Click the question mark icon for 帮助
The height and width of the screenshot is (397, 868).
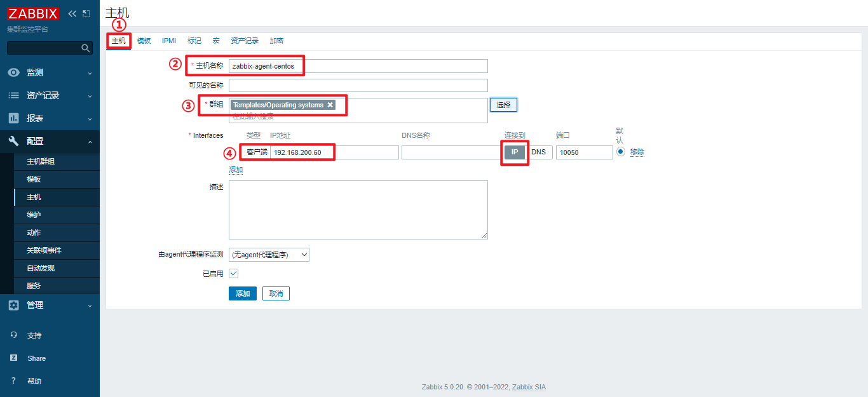[14, 381]
